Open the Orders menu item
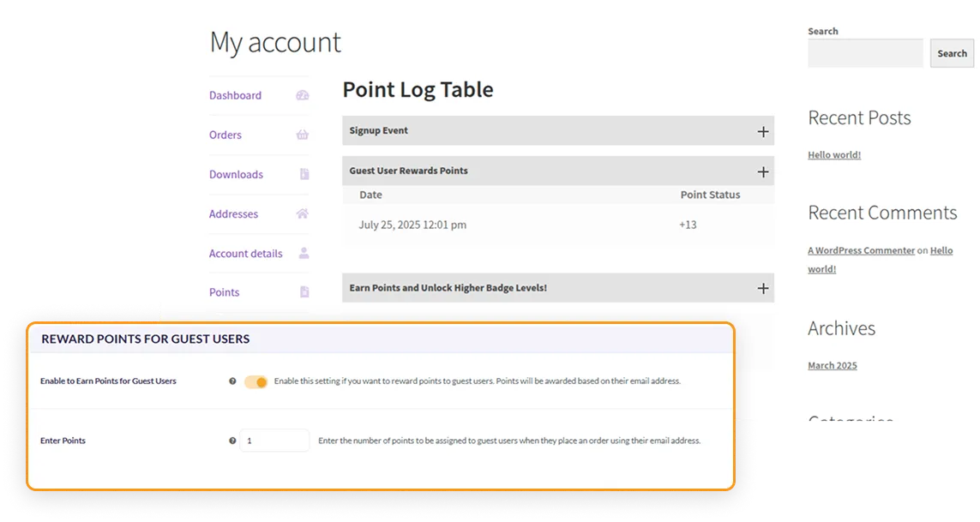Image resolution: width=980 pixels, height=522 pixels. tap(225, 135)
